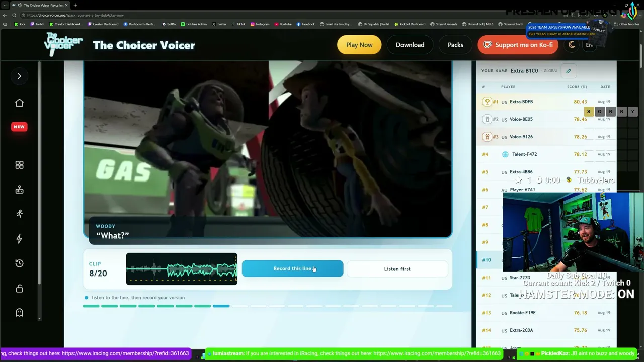The image size is (644, 362).
Task: Open the YouTube bookmark
Action: [x=283, y=24]
